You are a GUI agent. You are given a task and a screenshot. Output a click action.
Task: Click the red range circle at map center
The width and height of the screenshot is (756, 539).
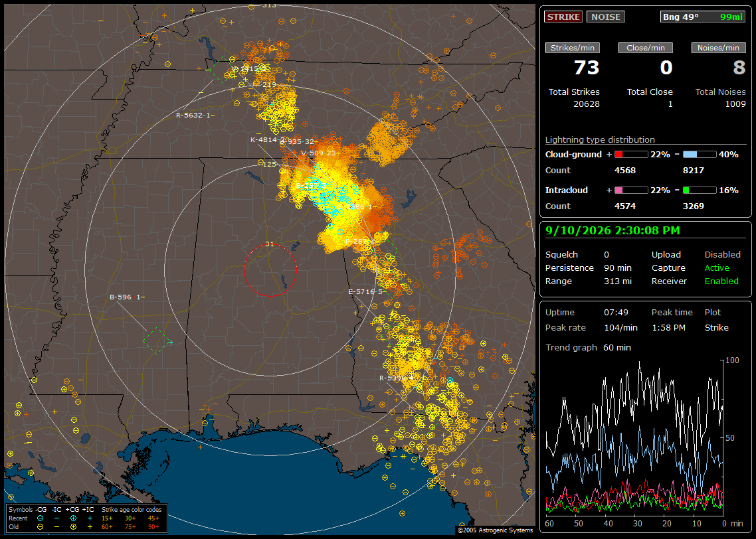270,270
